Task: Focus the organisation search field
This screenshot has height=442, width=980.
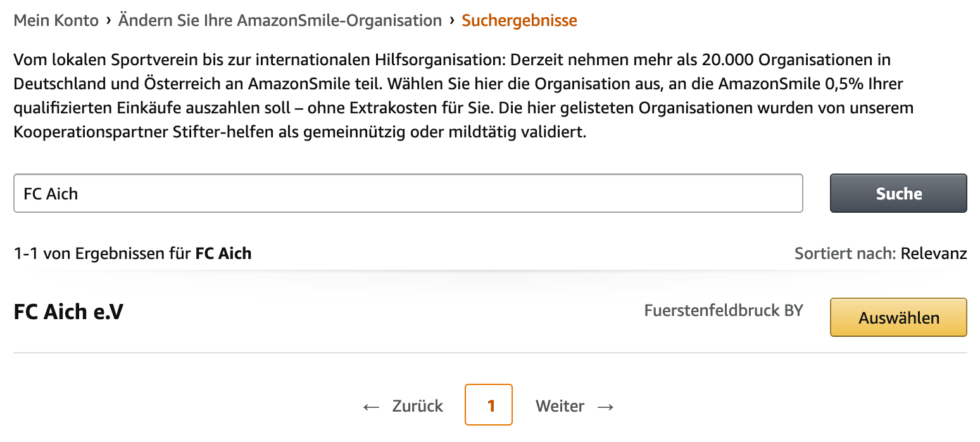Action: 408,193
